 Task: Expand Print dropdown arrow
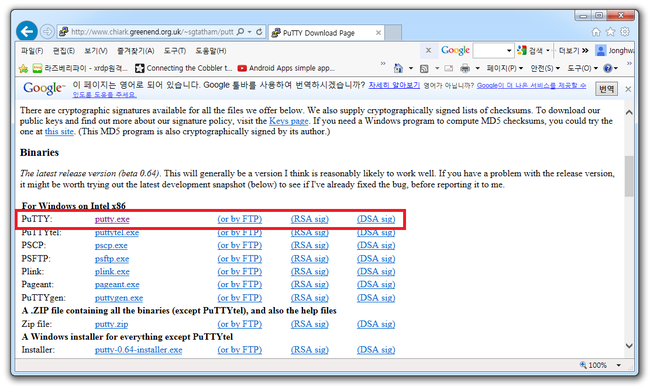coord(477,68)
